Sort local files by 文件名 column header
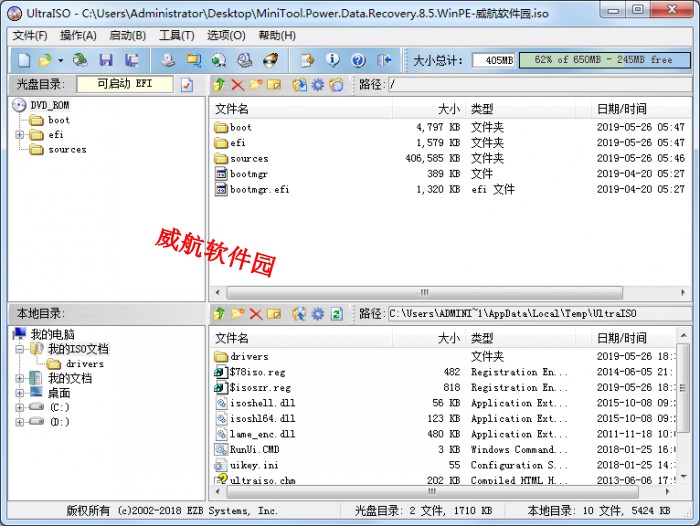This screenshot has height=526, width=700. click(x=301, y=338)
